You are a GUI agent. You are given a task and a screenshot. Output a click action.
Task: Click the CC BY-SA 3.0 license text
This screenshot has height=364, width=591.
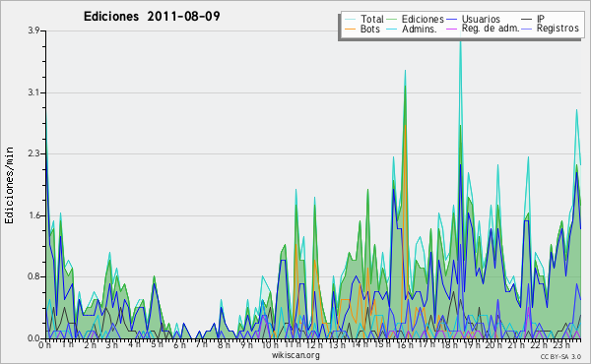click(x=560, y=356)
